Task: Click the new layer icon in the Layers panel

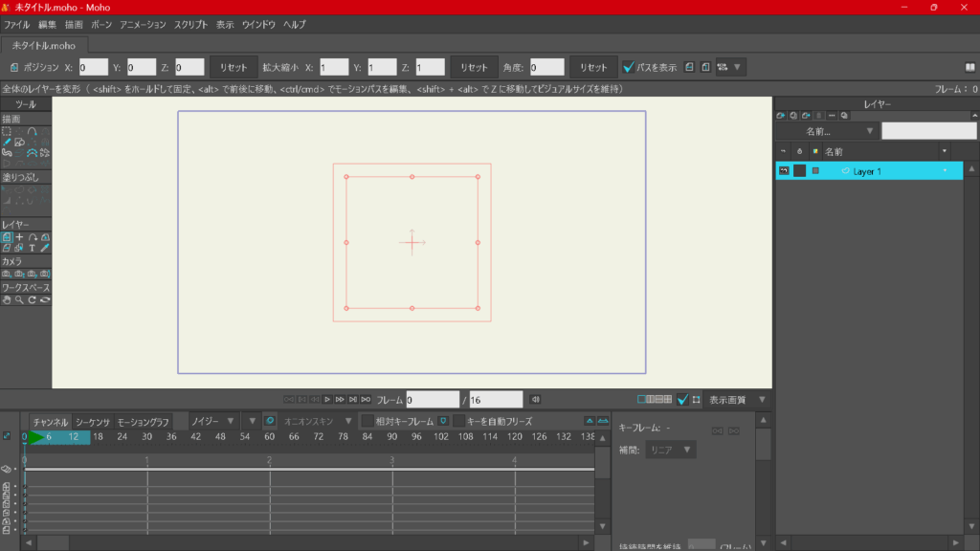Action: (781, 115)
